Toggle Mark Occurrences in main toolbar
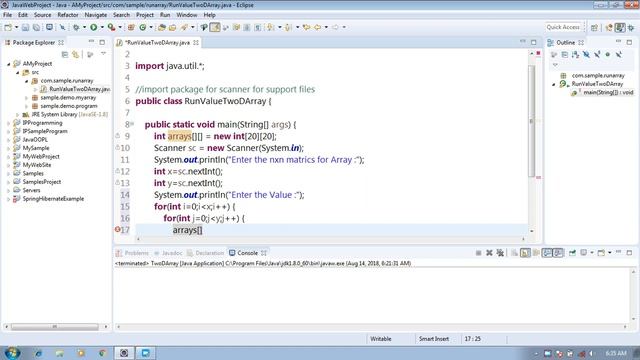The image size is (640, 360). point(215,27)
